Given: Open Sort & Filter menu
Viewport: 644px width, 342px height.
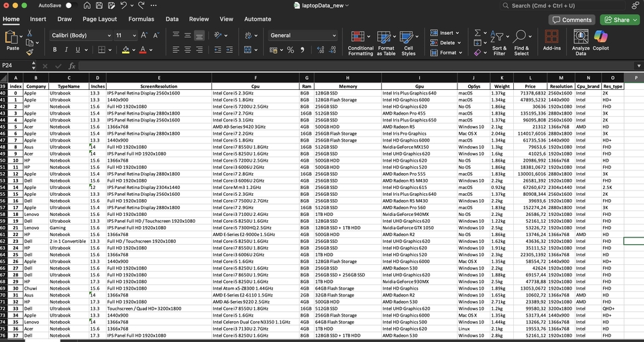Looking at the screenshot, I should [x=499, y=43].
